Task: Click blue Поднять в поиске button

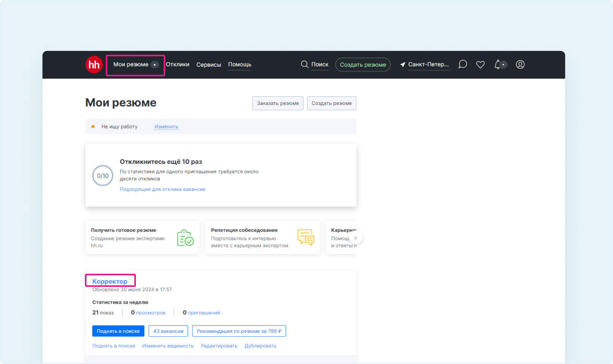Action: click(118, 331)
